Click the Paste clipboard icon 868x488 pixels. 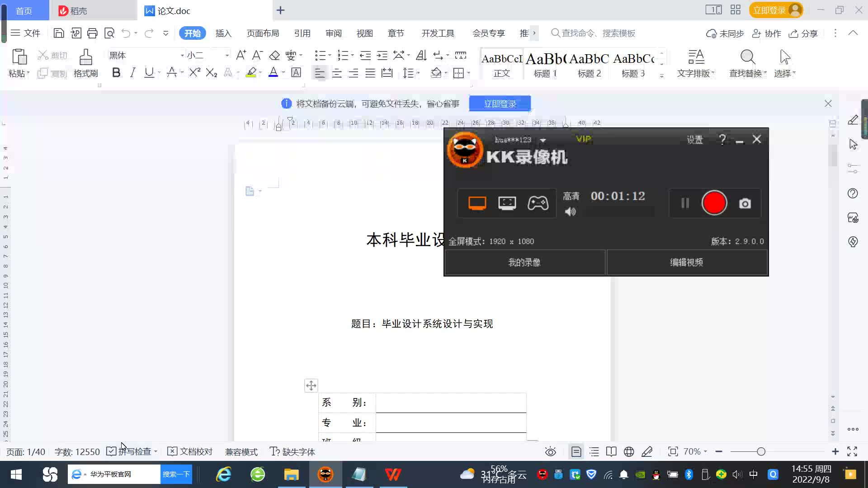click(19, 57)
